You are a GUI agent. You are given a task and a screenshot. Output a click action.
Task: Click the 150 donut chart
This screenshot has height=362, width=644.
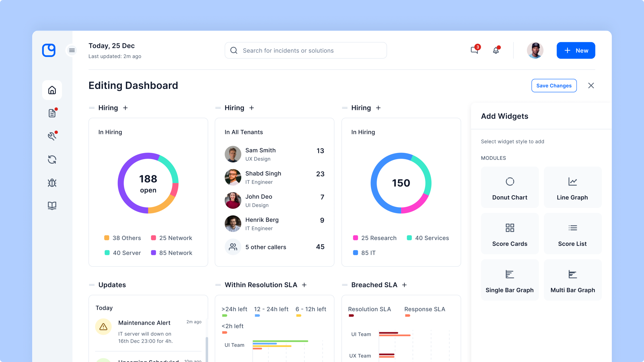tap(401, 183)
